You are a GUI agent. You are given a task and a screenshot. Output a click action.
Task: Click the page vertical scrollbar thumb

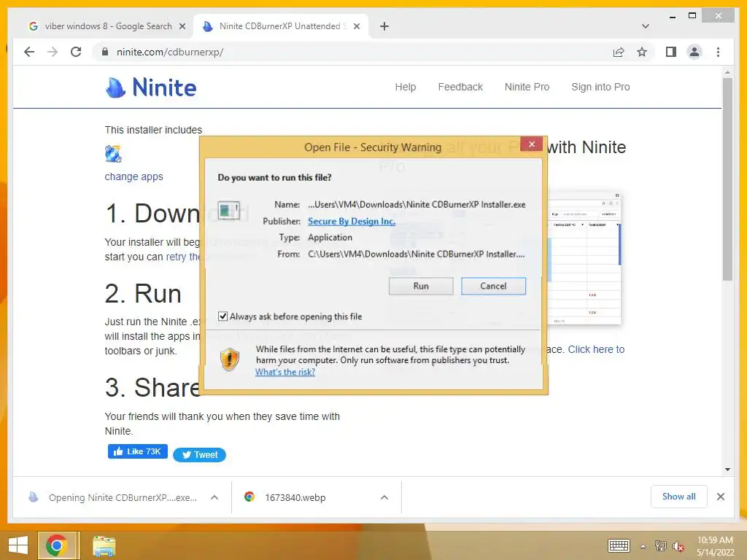tap(727, 179)
